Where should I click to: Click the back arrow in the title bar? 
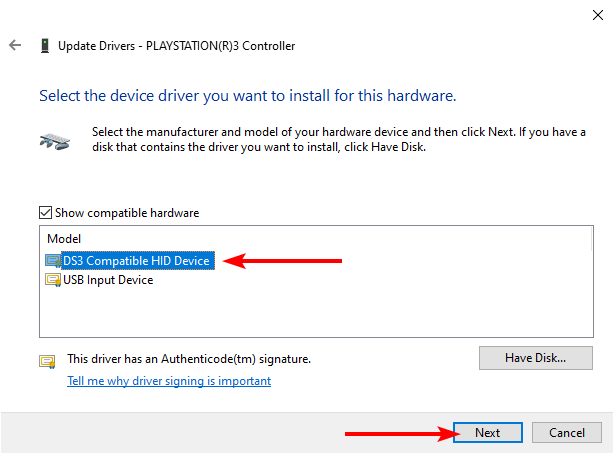pos(15,45)
